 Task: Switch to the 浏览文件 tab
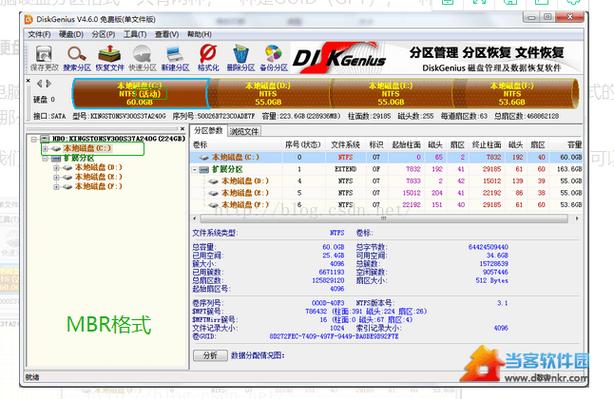[244, 132]
